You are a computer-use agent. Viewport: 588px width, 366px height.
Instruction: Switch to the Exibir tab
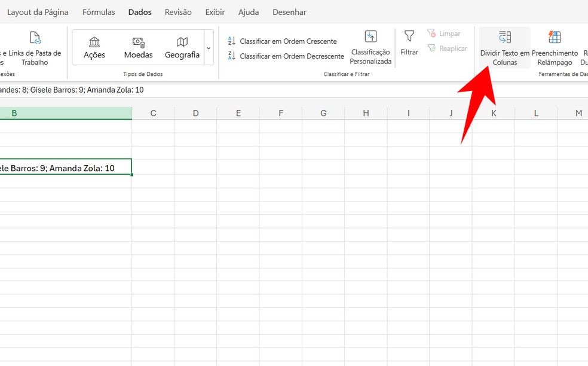(215, 11)
